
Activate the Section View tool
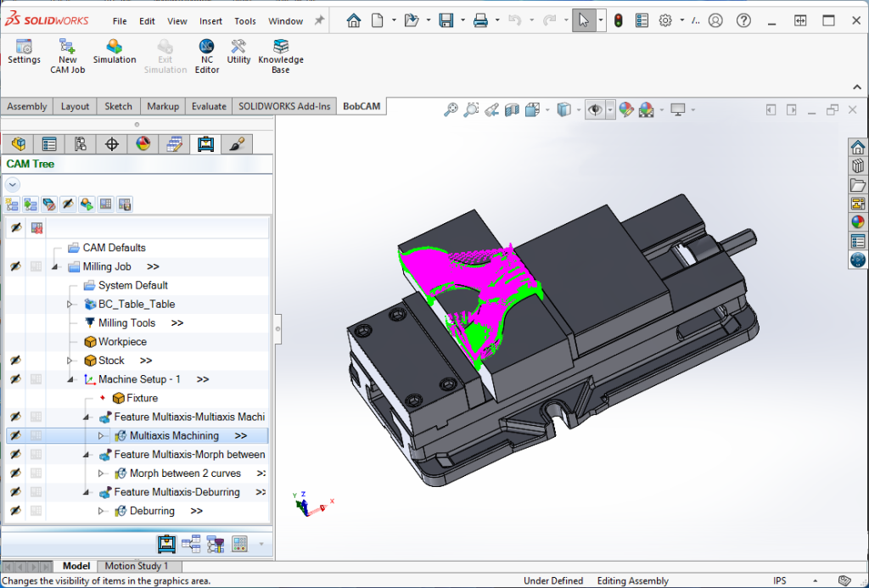pyautogui.click(x=511, y=110)
